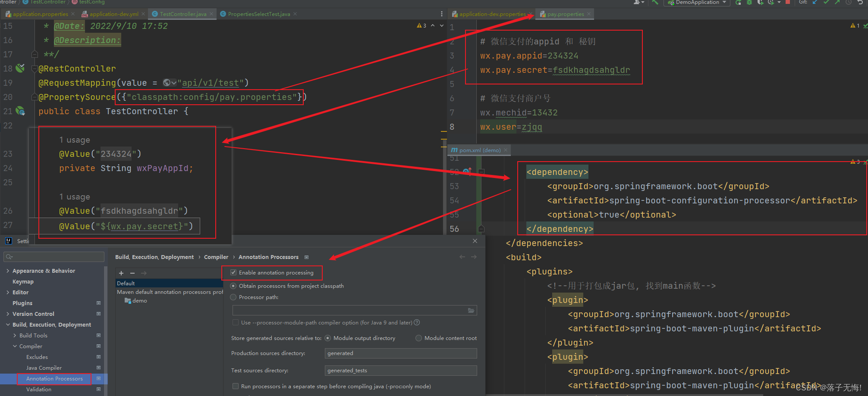Click the Test sources directory field
Image resolution: width=868 pixels, height=396 pixels.
401,370
